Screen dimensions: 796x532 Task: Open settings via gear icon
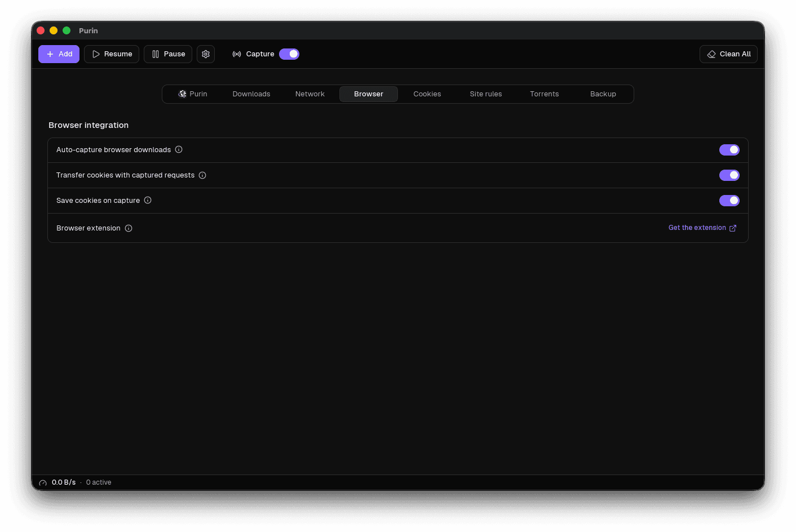click(206, 54)
